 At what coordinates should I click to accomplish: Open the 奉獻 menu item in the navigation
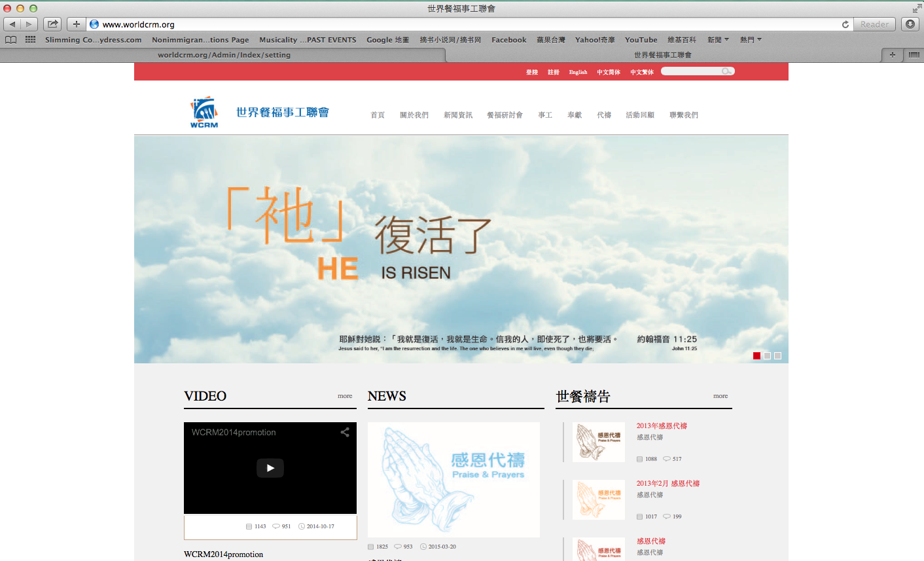coord(576,115)
